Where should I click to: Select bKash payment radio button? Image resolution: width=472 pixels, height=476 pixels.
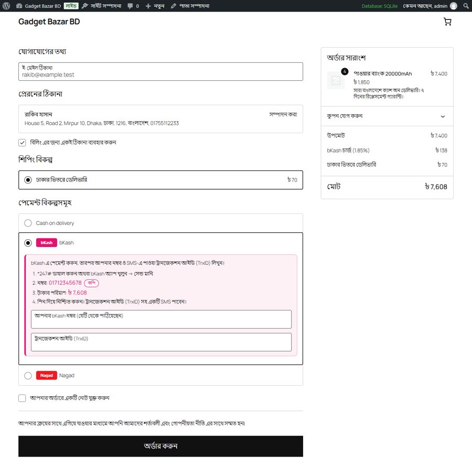[28, 243]
